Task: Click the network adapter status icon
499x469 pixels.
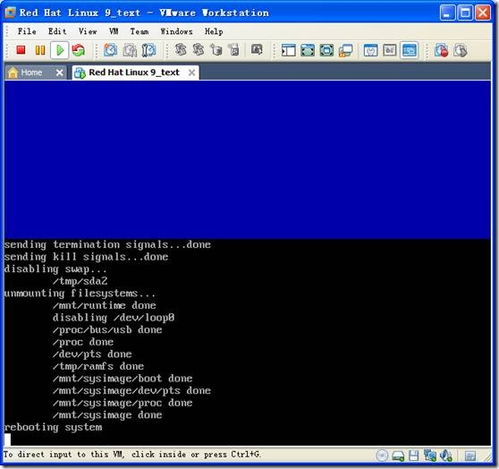Action: (430, 455)
